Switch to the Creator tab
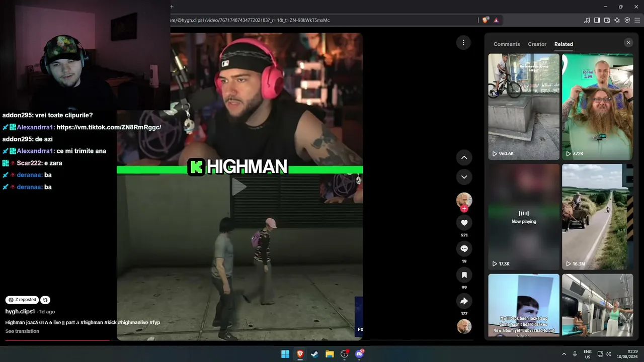Screen dimensions: 644x362 click(537, 44)
